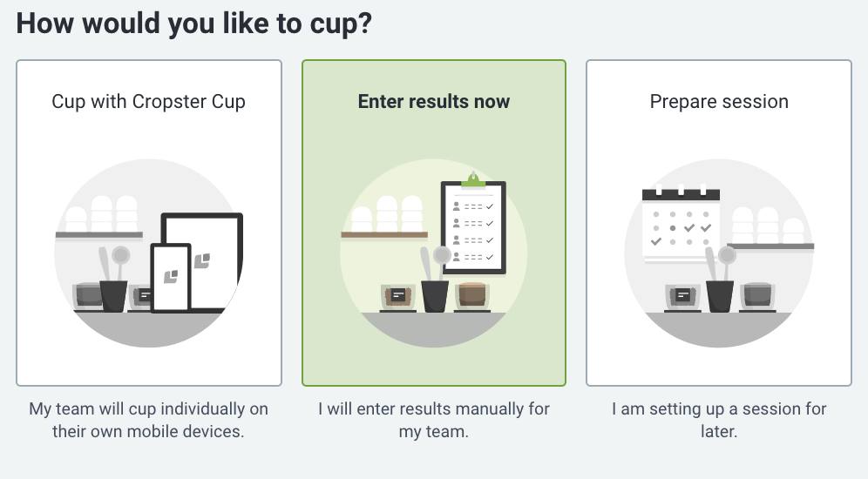Select the Cup with Cropster Cup card
Image resolution: width=868 pixels, height=479 pixels.
click(149, 223)
